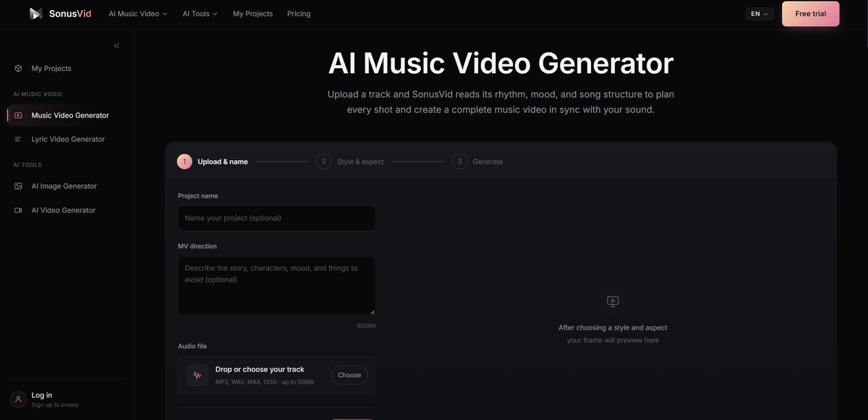Click the AI TOOLS section label
Screen dimensions: 868x420
tap(27, 165)
